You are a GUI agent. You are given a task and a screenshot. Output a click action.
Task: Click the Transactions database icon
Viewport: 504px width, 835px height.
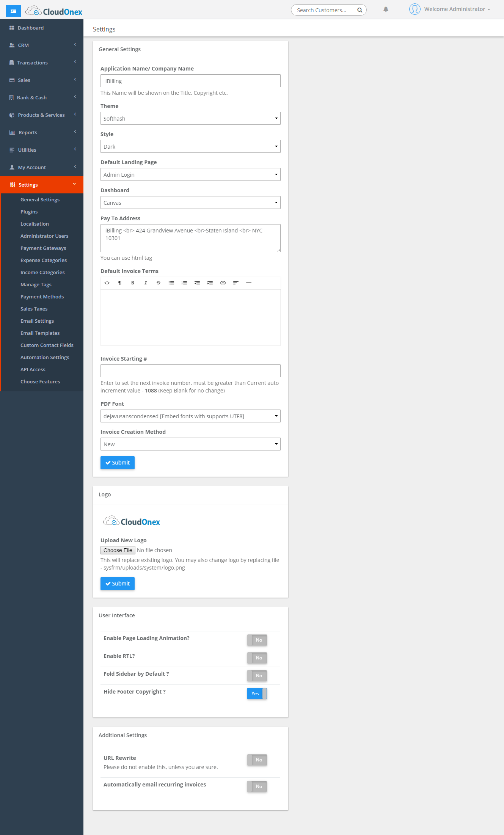[12, 63]
